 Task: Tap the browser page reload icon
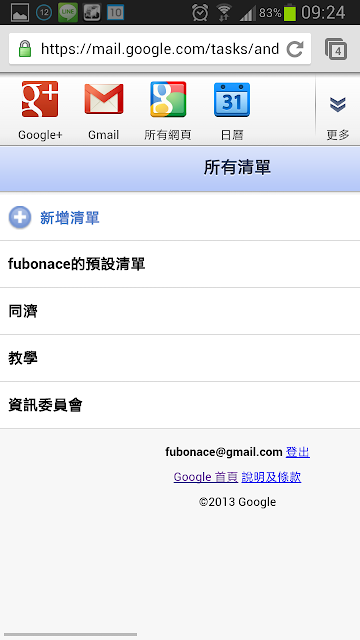[295, 49]
